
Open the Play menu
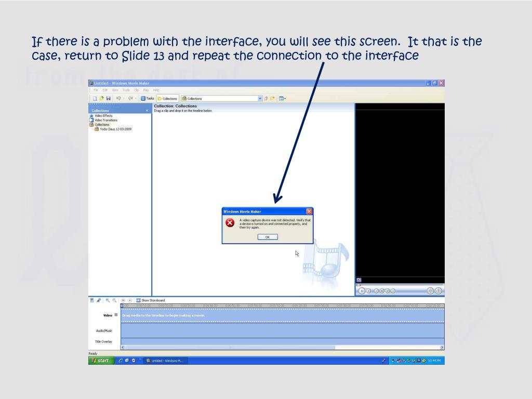coord(146,90)
